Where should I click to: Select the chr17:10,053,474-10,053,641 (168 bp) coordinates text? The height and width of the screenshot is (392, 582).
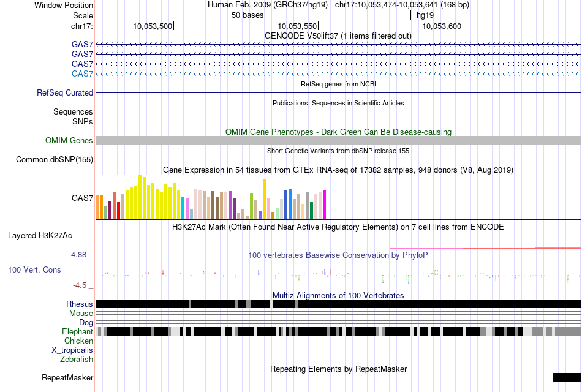click(x=402, y=5)
